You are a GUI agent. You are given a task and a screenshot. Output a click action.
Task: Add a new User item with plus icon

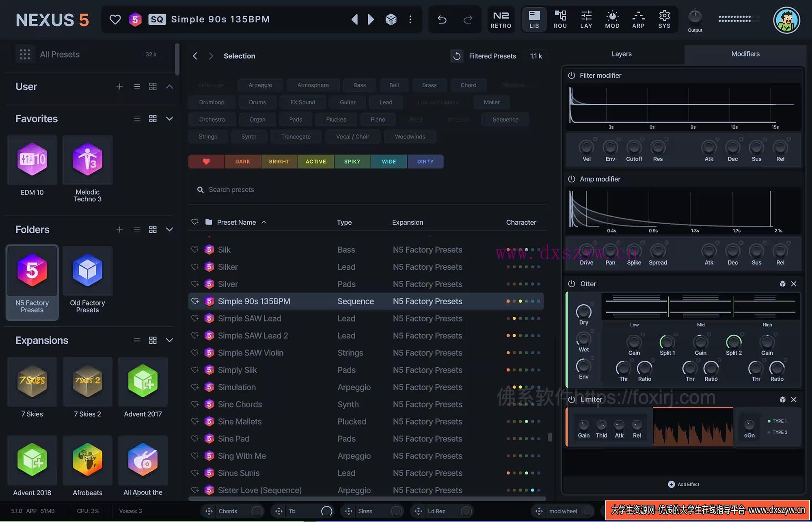[119, 87]
